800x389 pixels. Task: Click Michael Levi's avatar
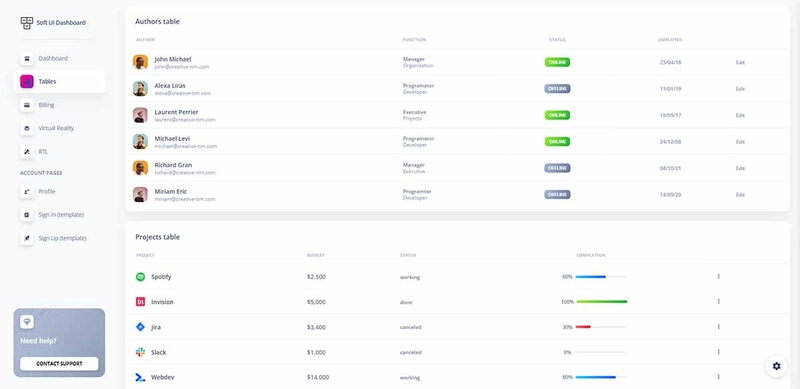(140, 141)
